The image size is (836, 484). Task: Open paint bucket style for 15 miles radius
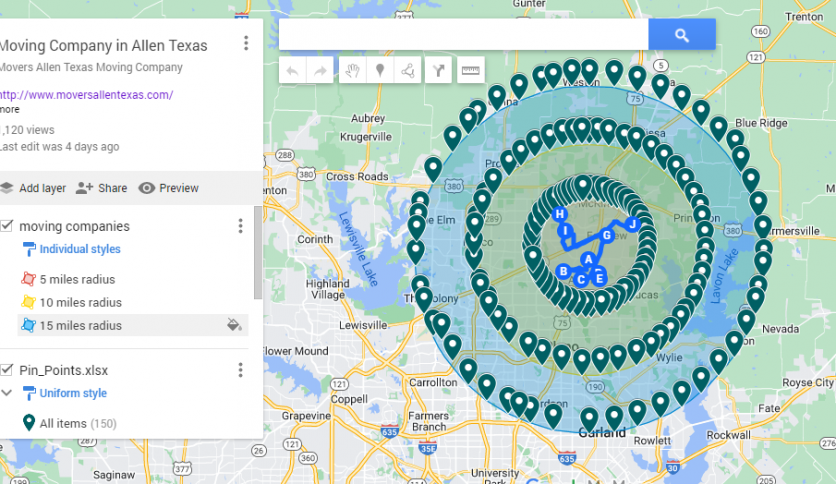coord(234,325)
